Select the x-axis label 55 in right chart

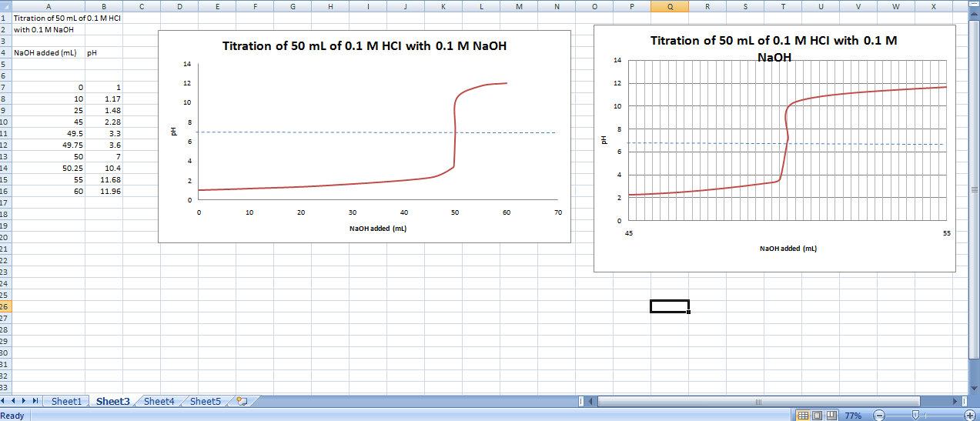coord(946,232)
